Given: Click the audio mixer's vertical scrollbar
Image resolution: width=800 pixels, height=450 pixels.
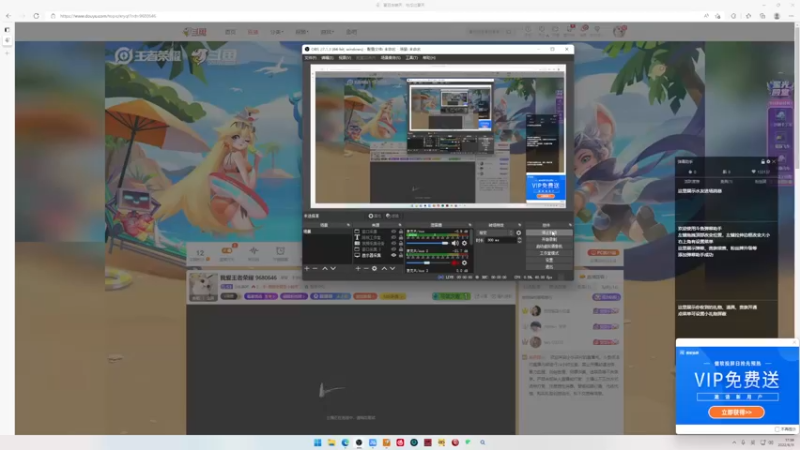Looking at the screenshot, I should [471, 237].
